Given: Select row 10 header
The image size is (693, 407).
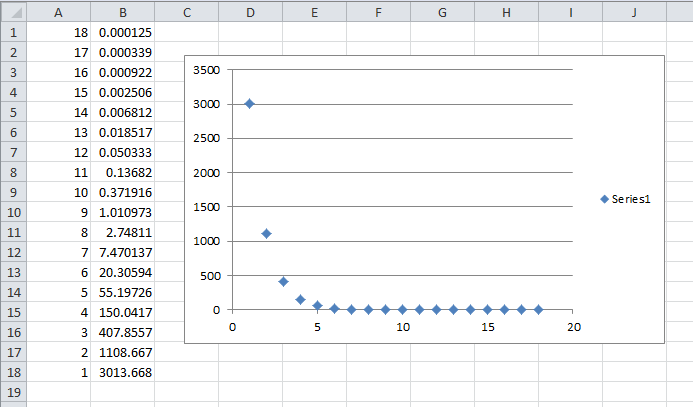Looking at the screenshot, I should pyautogui.click(x=13, y=213).
